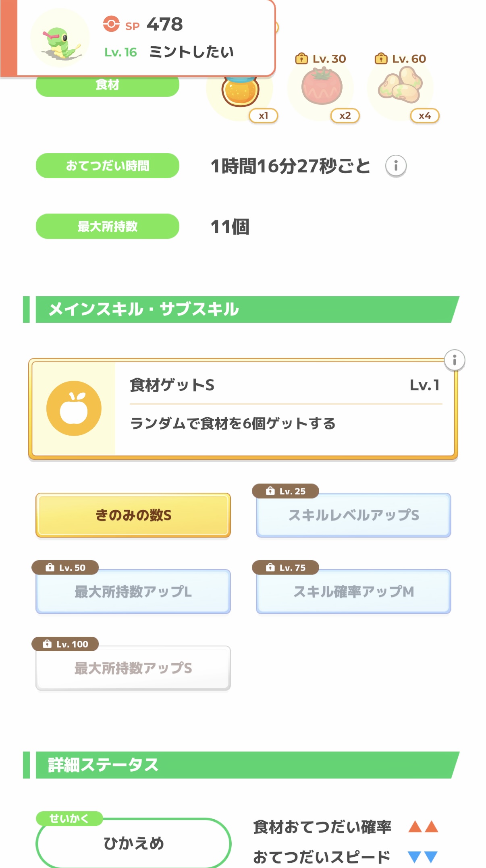Screen dimensions: 486x868
Task: Tap the ひかえめ nature box
Action: point(133,843)
